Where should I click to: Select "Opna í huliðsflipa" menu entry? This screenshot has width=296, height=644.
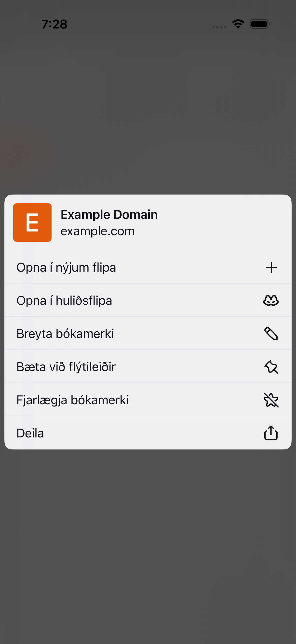tap(148, 300)
